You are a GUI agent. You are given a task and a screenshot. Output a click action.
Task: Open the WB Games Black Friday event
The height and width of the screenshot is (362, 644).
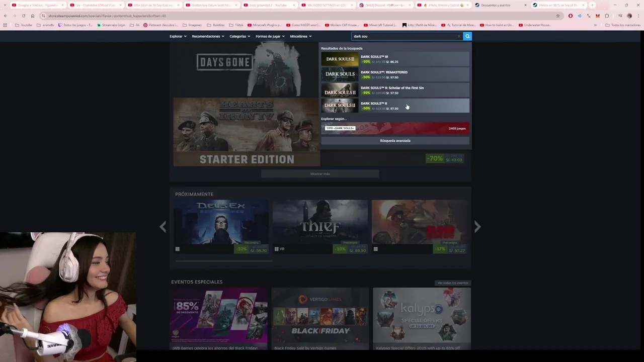tap(218, 319)
